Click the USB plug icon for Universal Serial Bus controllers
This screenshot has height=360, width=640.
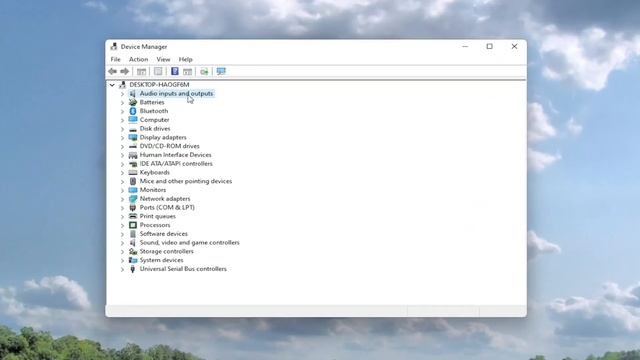(133, 269)
